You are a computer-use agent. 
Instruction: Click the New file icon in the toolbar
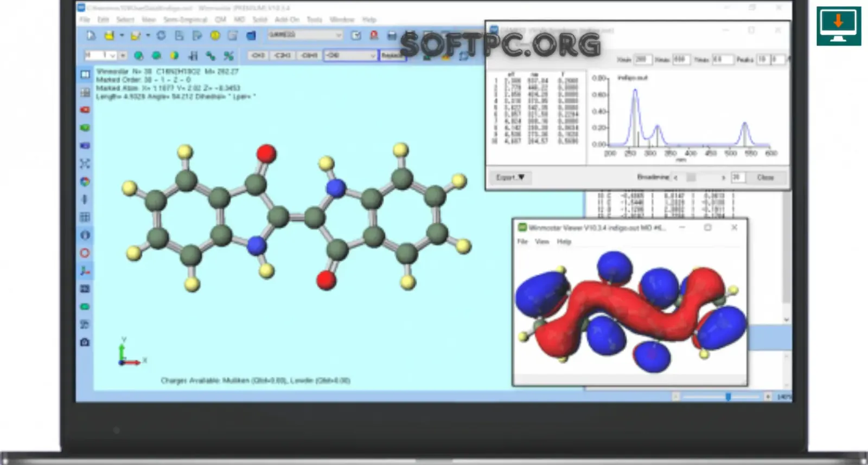tap(91, 36)
